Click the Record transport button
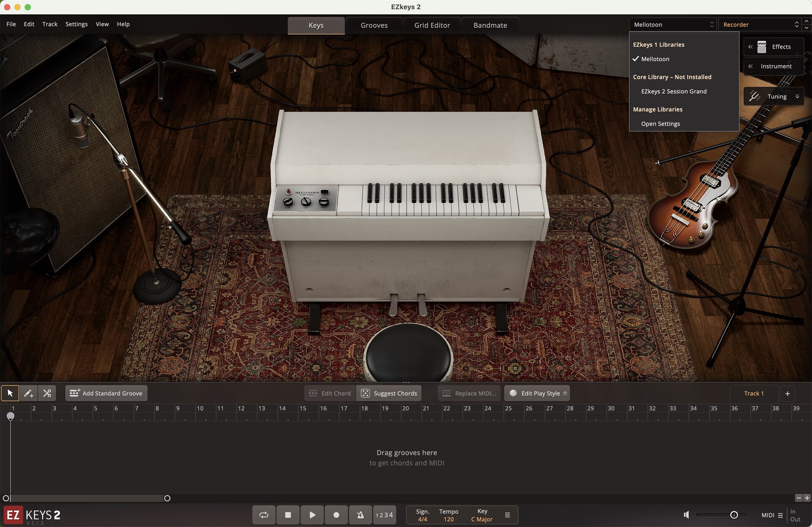Viewport: 812px width, 527px height. tap(336, 515)
